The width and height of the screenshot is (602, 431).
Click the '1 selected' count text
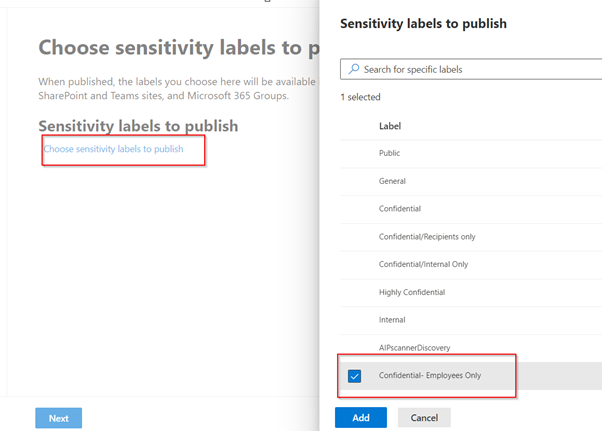[x=360, y=97]
